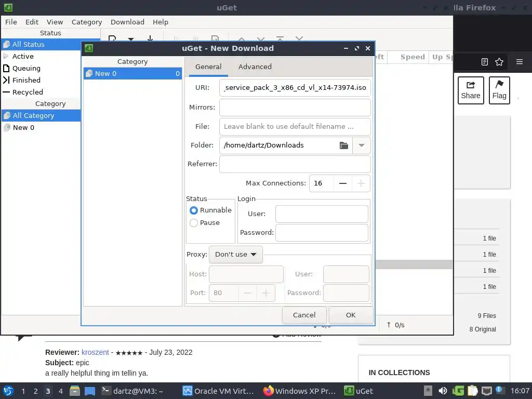Viewport: 532px width, 399px height.
Task: Open the file manager from the taskbar
Action: 75,391
